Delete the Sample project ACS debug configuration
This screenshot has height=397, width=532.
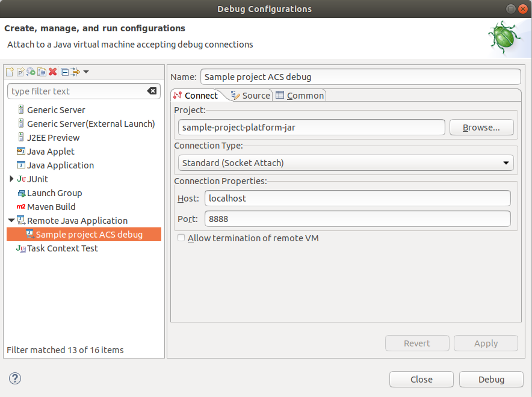52,72
